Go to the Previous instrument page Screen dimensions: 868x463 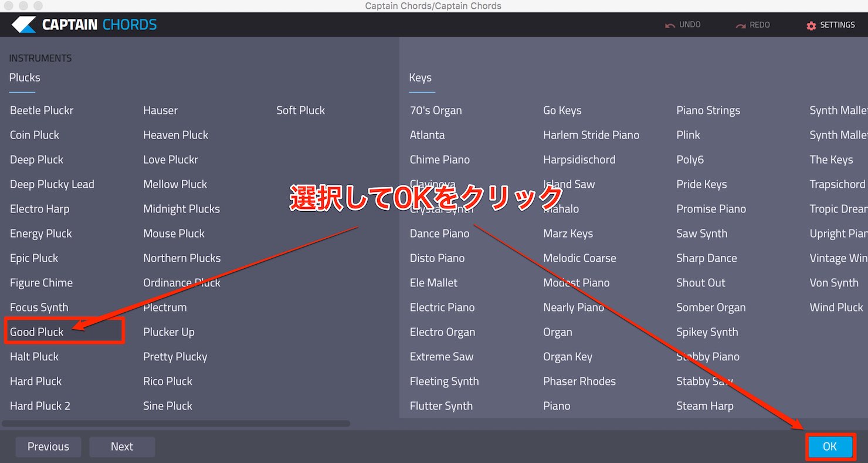click(48, 447)
